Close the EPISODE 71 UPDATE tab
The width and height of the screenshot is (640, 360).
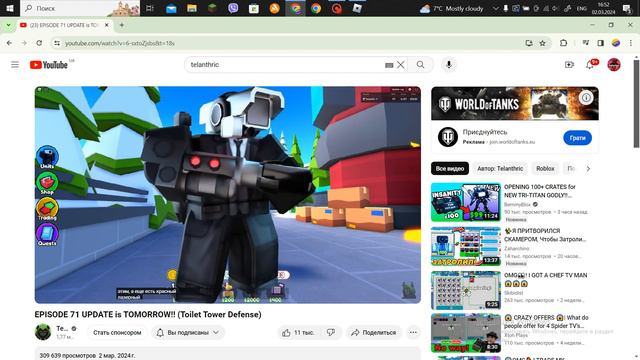tap(107, 25)
